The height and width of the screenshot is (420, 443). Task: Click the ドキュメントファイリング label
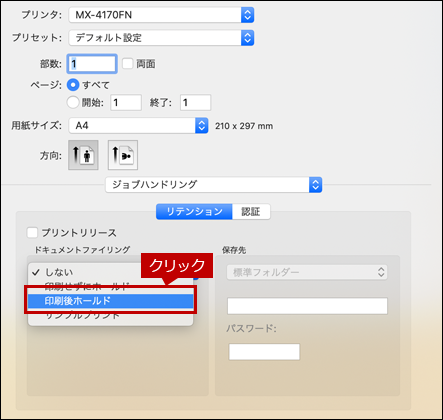82,250
